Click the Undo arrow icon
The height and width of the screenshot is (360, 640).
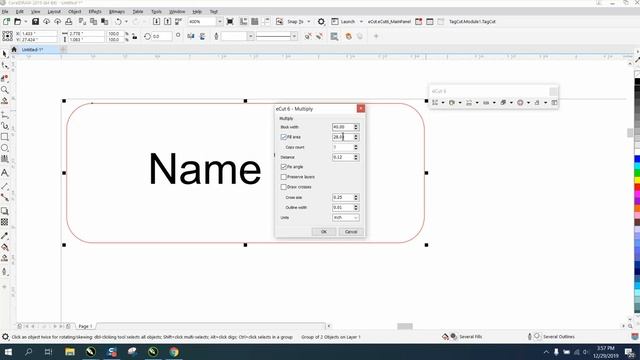(118, 22)
